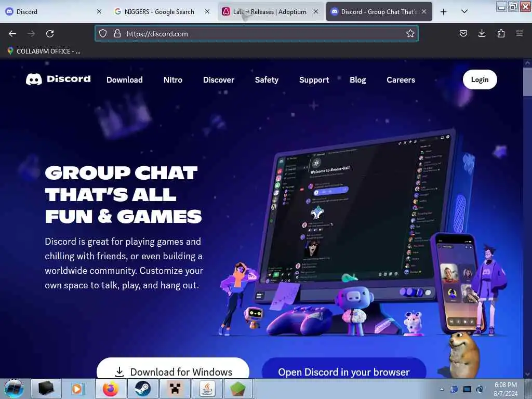532x399 pixels.
Task: Click the scrollbar up arrow
Action: pyautogui.click(x=527, y=63)
